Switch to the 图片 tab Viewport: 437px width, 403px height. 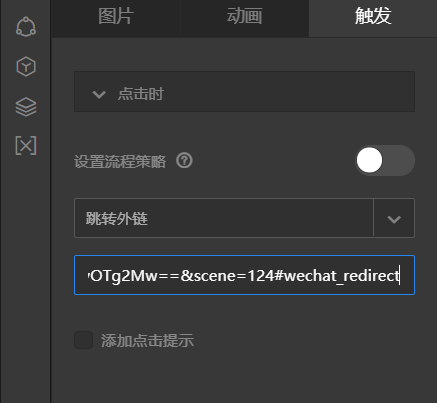pos(116,16)
